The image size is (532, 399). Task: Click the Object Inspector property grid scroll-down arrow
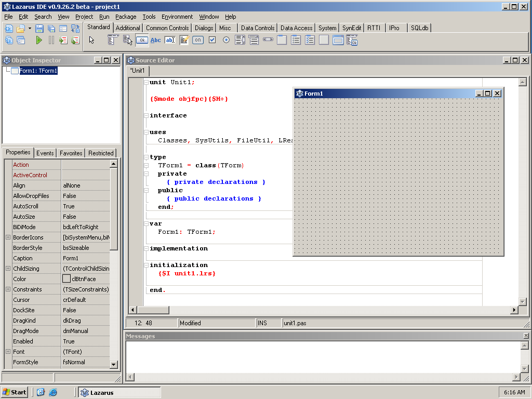coord(114,364)
